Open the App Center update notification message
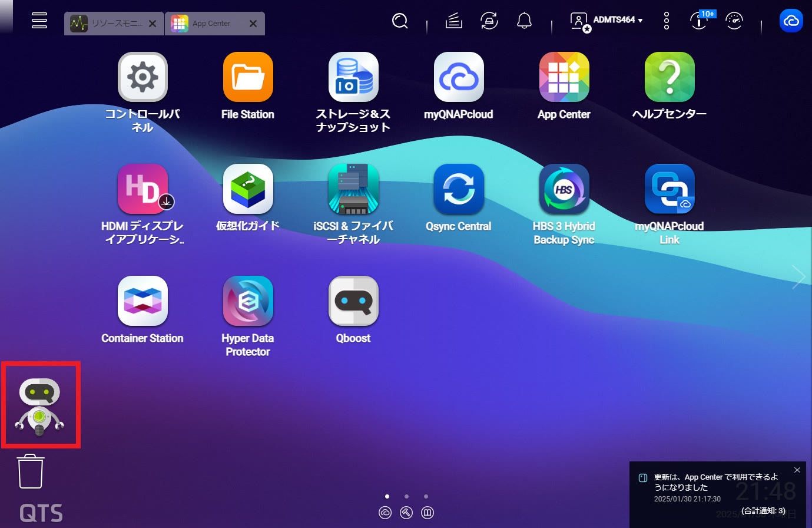This screenshot has width=812, height=528. 715,482
